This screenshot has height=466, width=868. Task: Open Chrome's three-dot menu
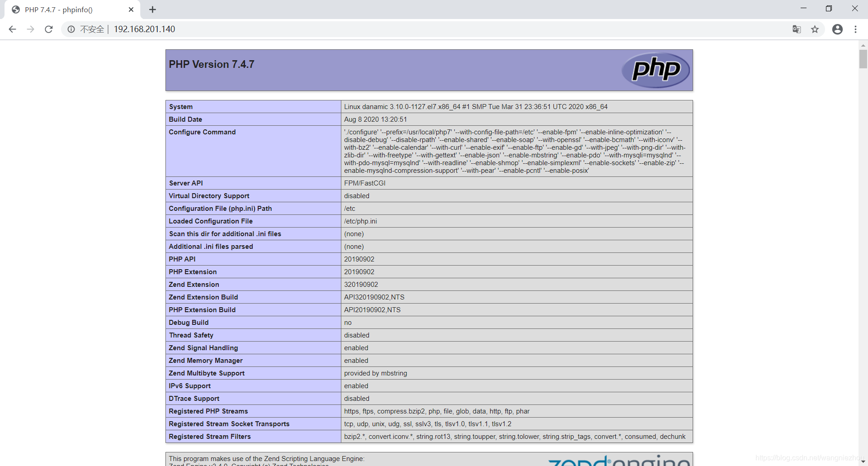pos(855,29)
